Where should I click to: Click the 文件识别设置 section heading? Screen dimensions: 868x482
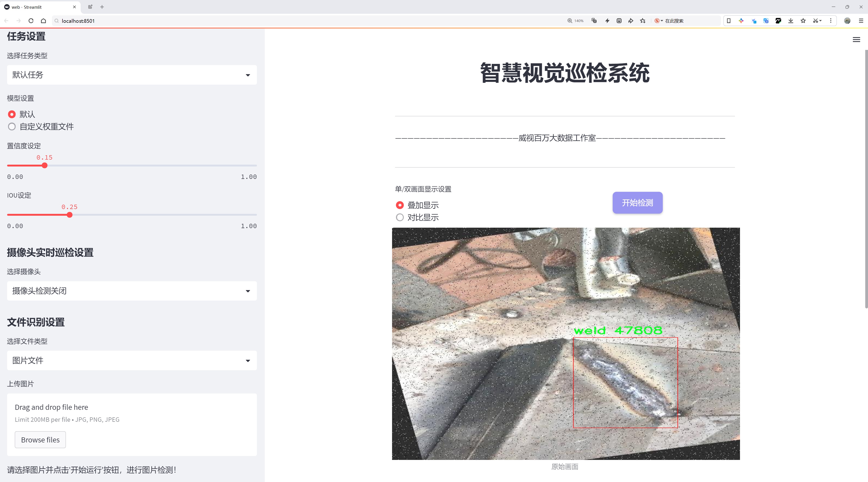pos(36,322)
